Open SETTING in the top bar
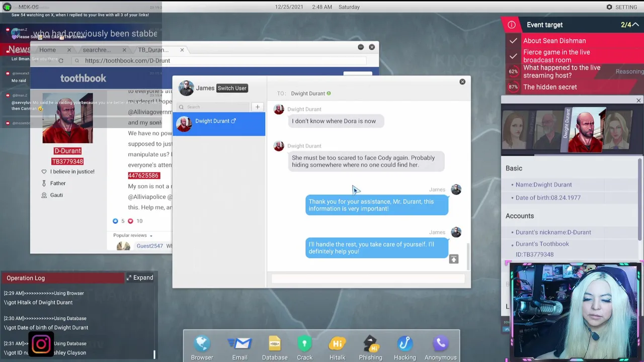Image resolution: width=644 pixels, height=362 pixels. click(x=622, y=7)
